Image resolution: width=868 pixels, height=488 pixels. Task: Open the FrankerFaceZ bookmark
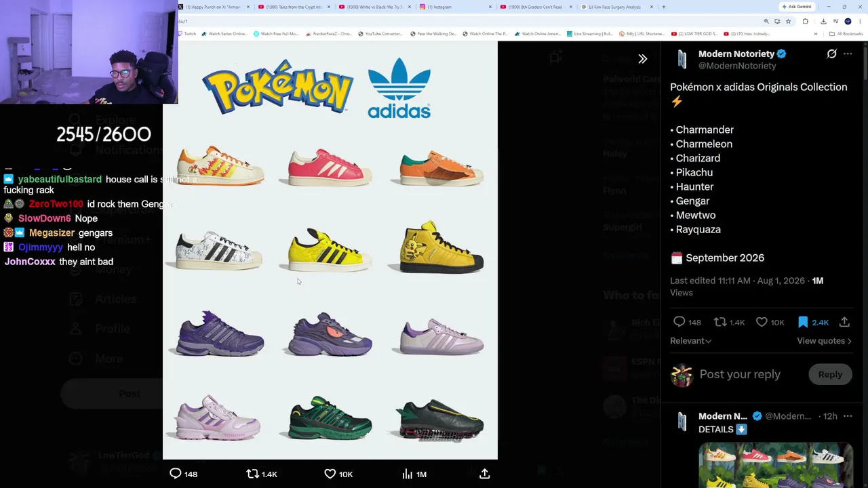pos(329,34)
